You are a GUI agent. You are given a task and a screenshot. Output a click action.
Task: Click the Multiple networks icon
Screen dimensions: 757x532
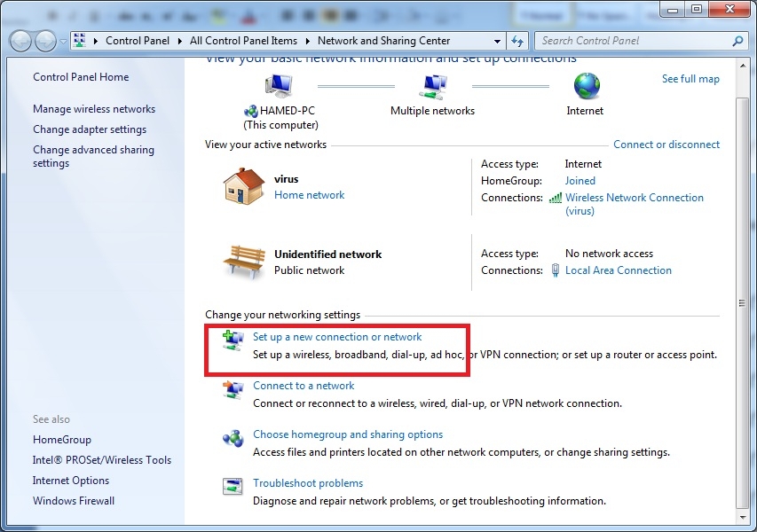point(433,86)
